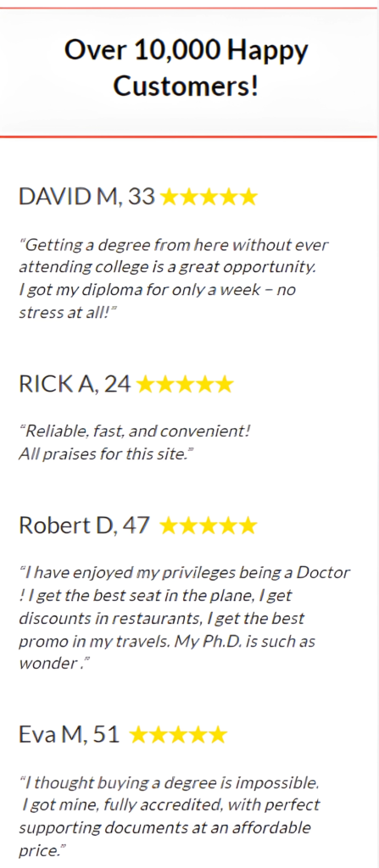Click David M's testimonial about getting a degree
379x868 pixels.
pos(174,278)
